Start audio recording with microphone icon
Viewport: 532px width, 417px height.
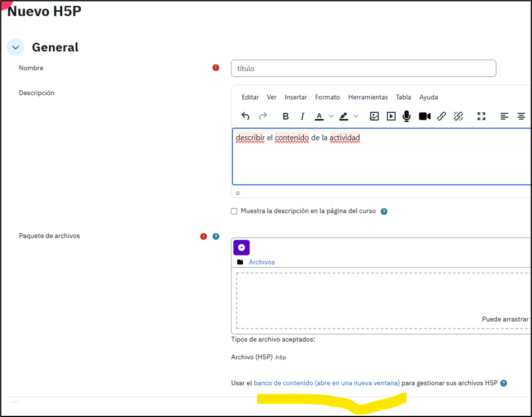point(407,116)
